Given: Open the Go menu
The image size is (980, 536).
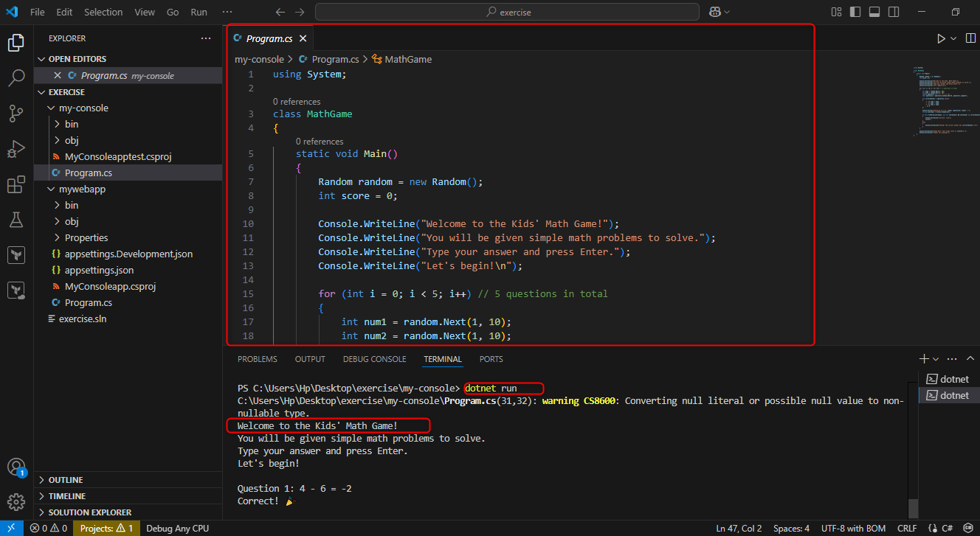Looking at the screenshot, I should (173, 12).
